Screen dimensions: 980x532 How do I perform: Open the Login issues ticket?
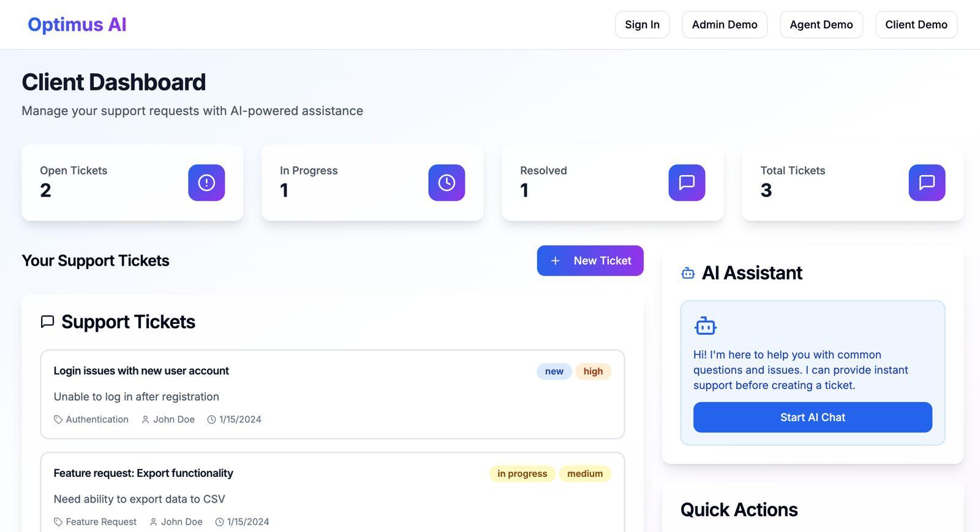point(141,371)
